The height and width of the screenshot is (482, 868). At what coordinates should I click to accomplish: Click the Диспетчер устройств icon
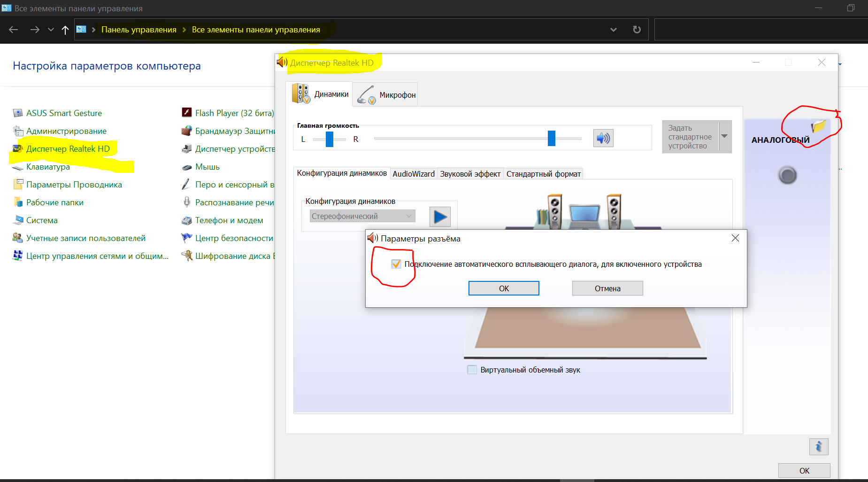pyautogui.click(x=187, y=149)
